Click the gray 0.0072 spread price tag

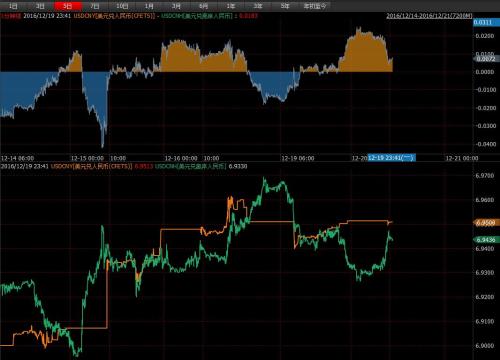(486, 59)
